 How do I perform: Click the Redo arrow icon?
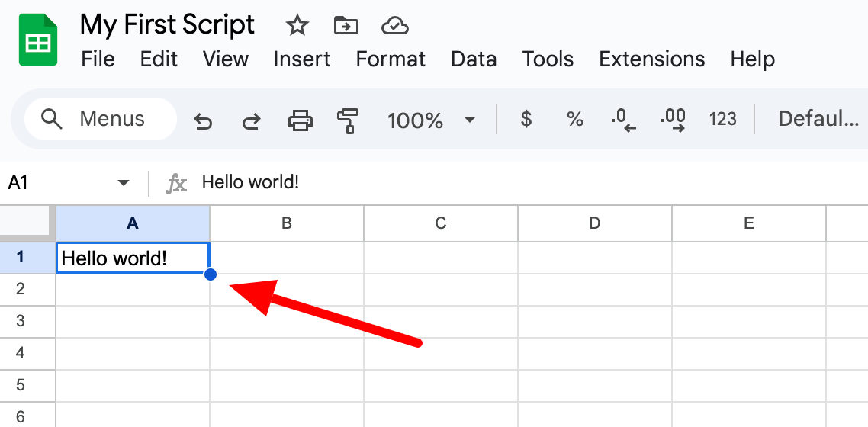[251, 120]
